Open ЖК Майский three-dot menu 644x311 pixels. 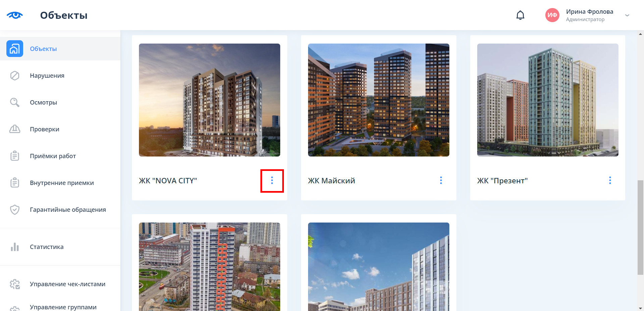coord(441,181)
